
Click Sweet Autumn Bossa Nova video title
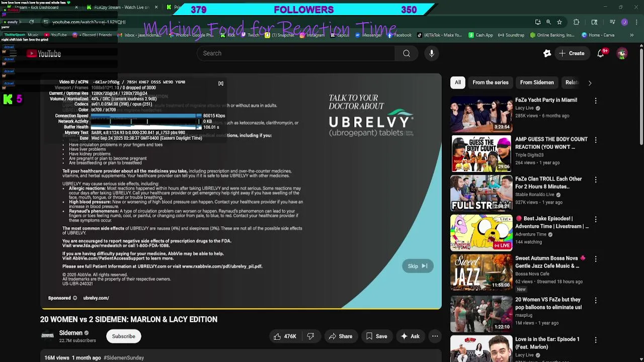(x=550, y=262)
